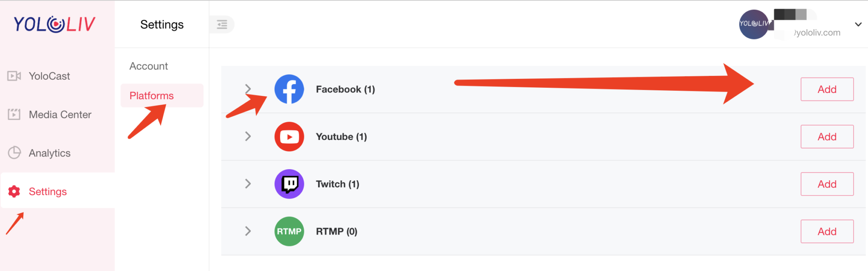
Task: Click Add next to RTMP
Action: [x=827, y=231]
